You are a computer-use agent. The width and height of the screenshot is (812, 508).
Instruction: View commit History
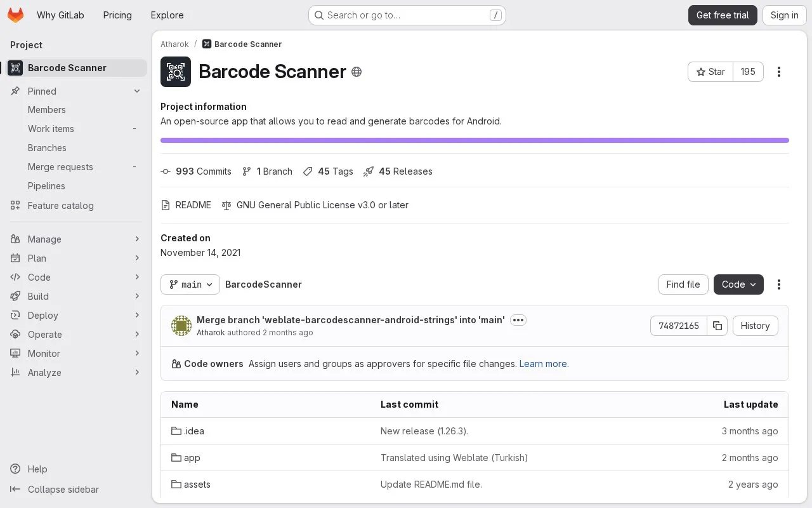tap(755, 326)
